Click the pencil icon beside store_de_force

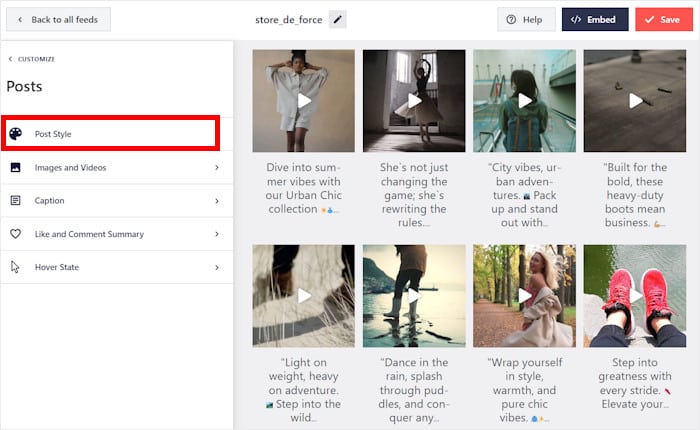click(338, 20)
